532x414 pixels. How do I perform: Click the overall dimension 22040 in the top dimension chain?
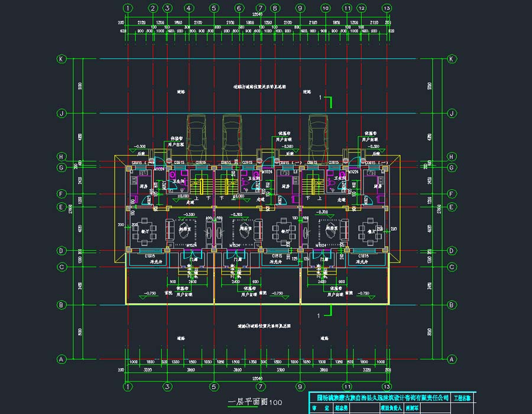point(258,15)
